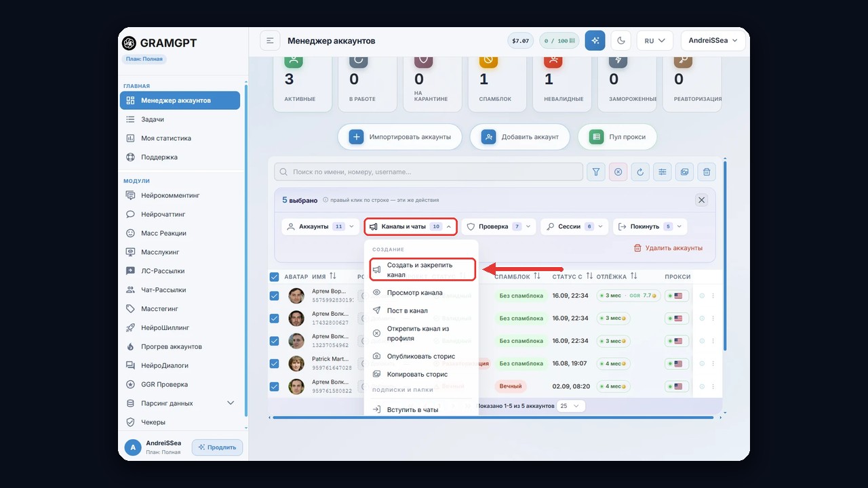Open the AI sparkle assistant button
Image resolution: width=868 pixels, height=488 pixels.
(595, 41)
